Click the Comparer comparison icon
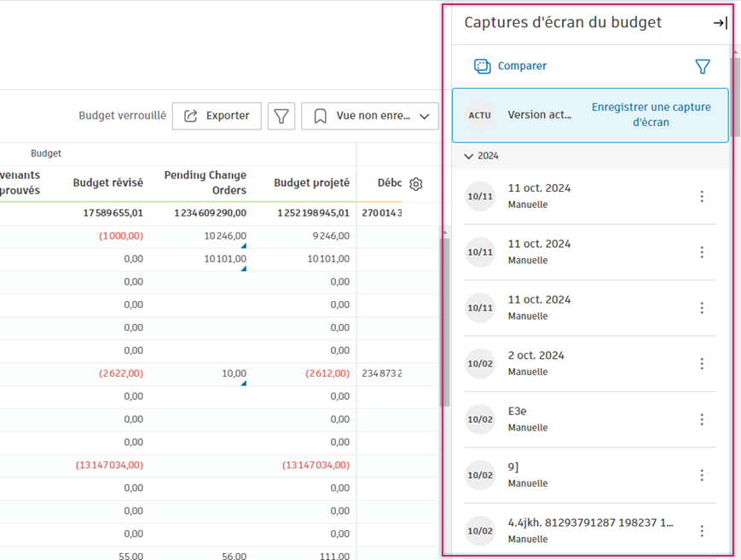Image resolution: width=741 pixels, height=560 pixels. (483, 66)
